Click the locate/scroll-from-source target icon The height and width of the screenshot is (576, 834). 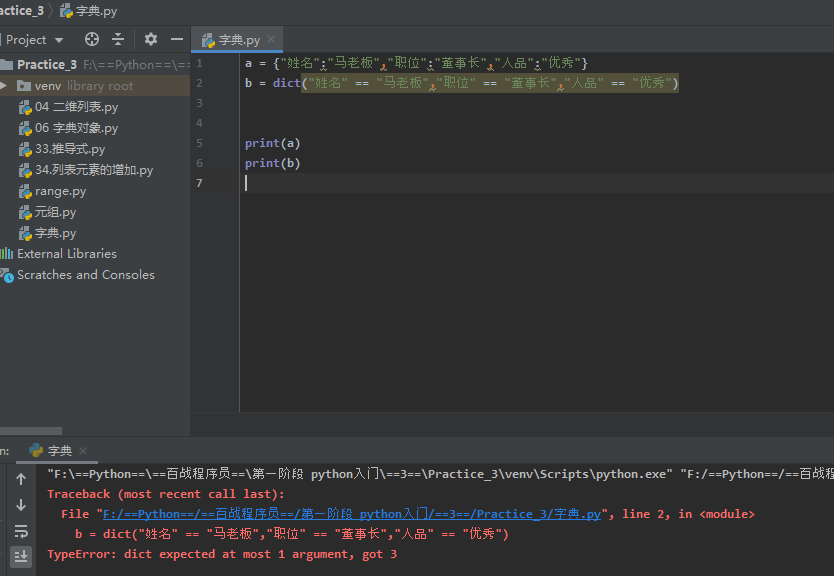(92, 39)
